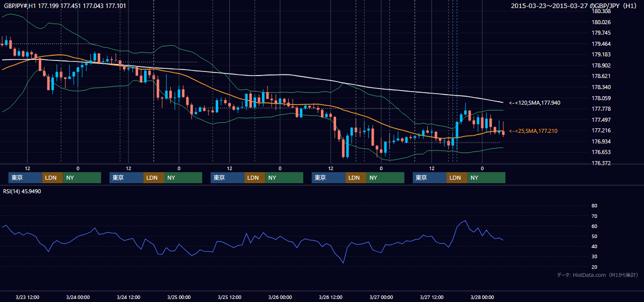The image size is (644, 302).
Task: Click price axis label 180.026
Action: click(x=601, y=22)
